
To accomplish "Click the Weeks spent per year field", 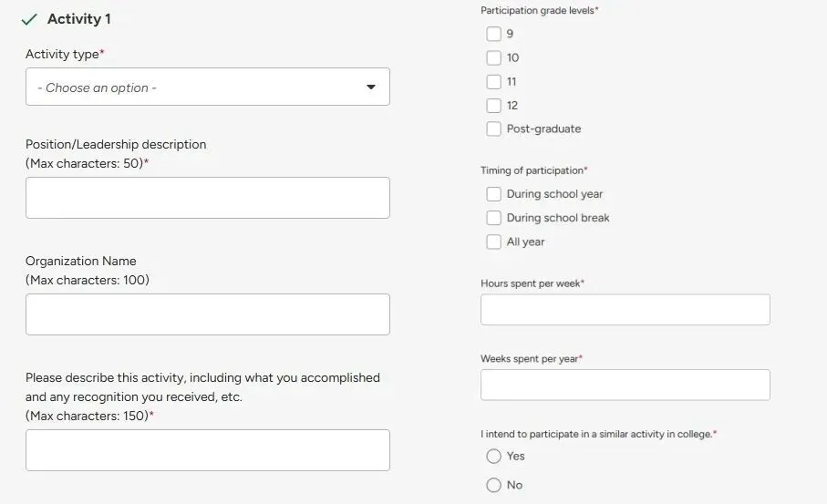I will tap(625, 385).
